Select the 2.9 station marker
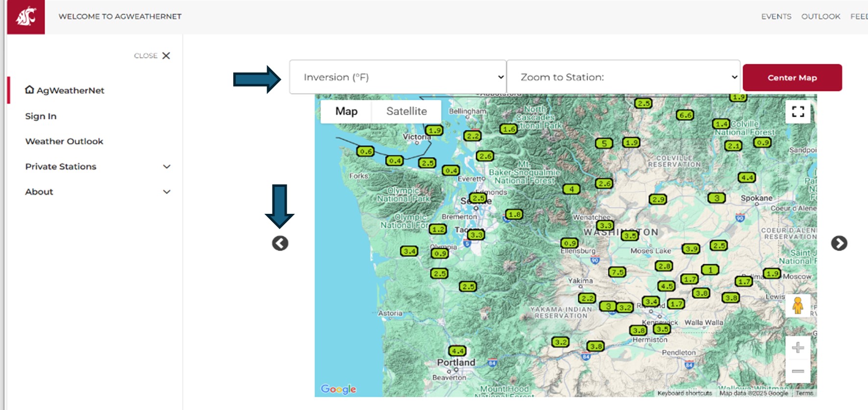Viewport: 868px width, 410px height. [x=658, y=200]
